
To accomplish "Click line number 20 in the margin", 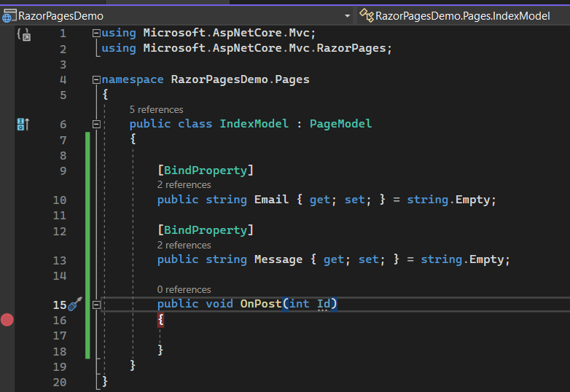I will click(x=60, y=383).
